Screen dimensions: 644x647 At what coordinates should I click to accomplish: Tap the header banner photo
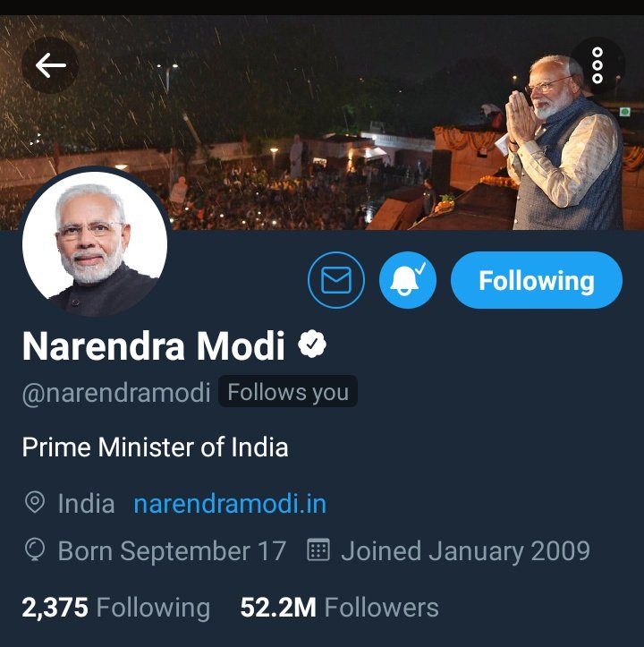coord(322,123)
